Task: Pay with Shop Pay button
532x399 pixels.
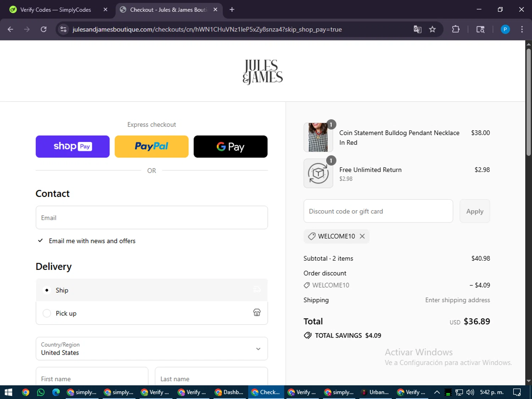Action: pos(73,146)
